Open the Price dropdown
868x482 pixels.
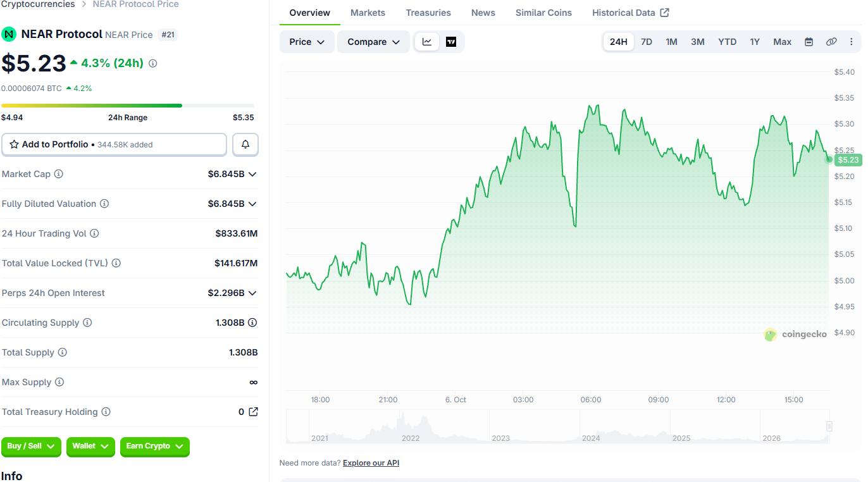[x=307, y=42]
